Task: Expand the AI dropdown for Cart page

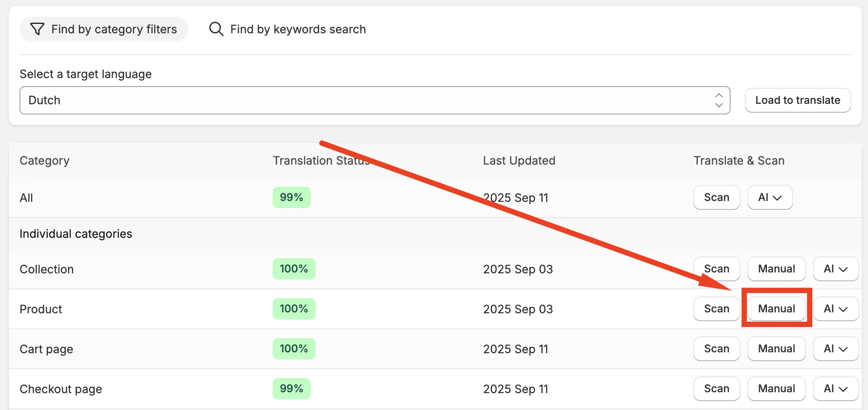Action: (836, 349)
